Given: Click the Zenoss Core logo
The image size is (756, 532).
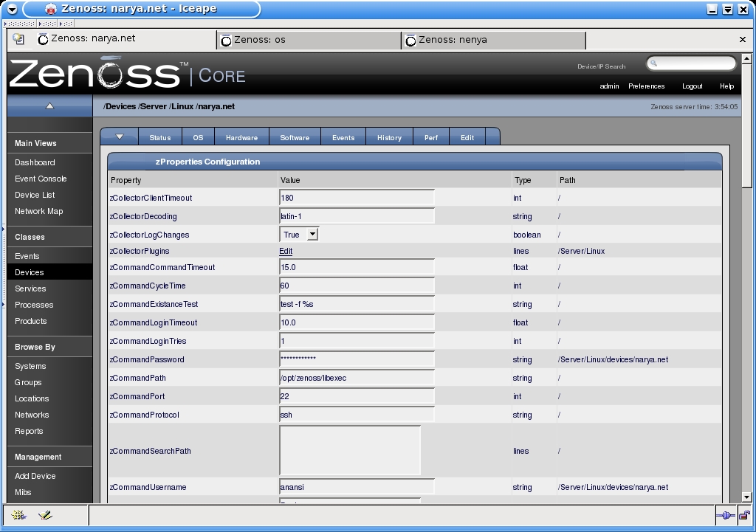Looking at the screenshot, I should (127, 73).
